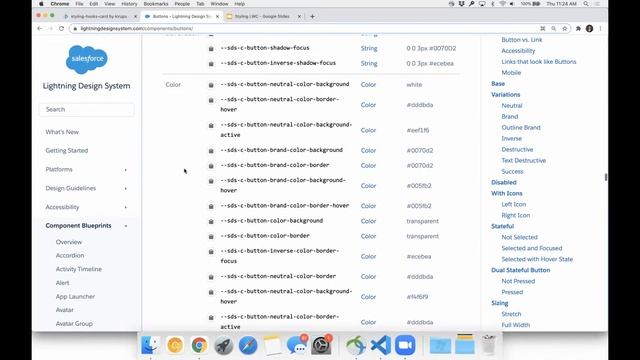This screenshot has width=640, height=360.
Task: Bookmark this page with the star icon
Action: click(565, 29)
